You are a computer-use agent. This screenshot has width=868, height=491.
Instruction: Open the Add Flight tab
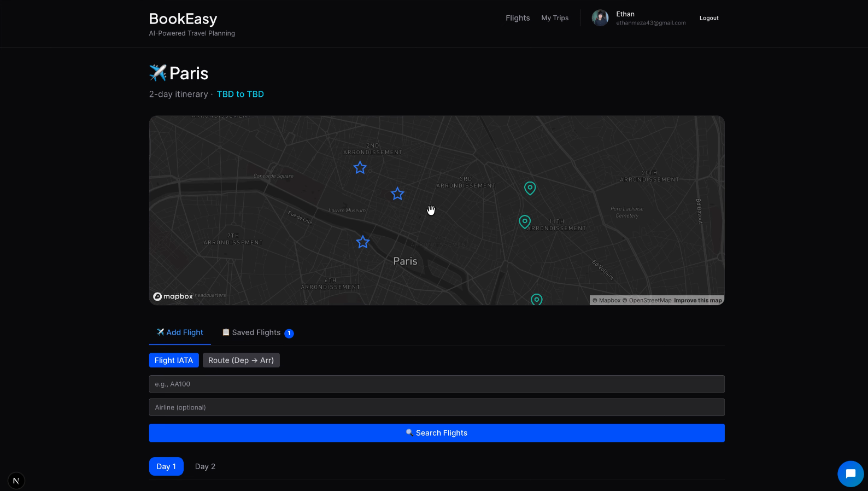pos(180,332)
